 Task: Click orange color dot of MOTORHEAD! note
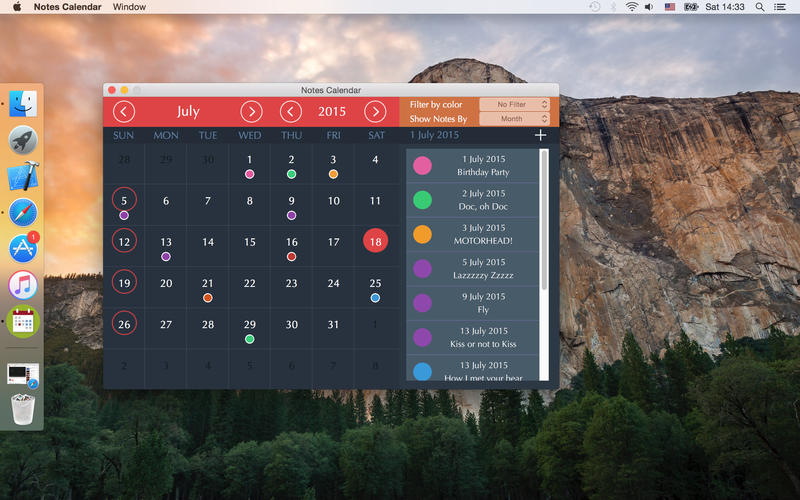[x=422, y=234]
